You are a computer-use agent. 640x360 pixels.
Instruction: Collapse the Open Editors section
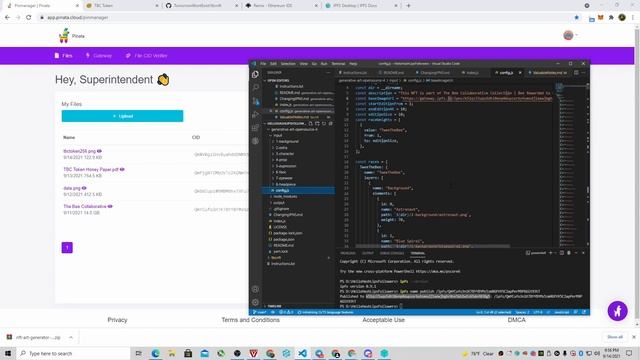coord(278,80)
